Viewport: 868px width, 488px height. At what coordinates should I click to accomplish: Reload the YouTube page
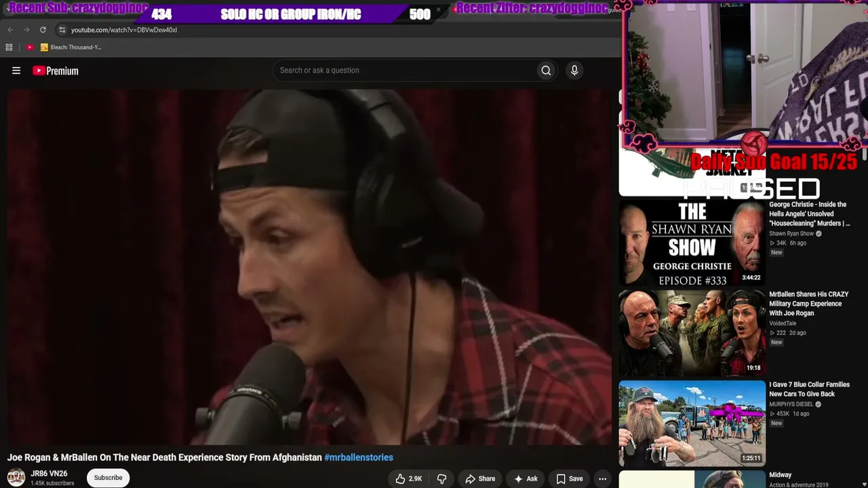(43, 30)
